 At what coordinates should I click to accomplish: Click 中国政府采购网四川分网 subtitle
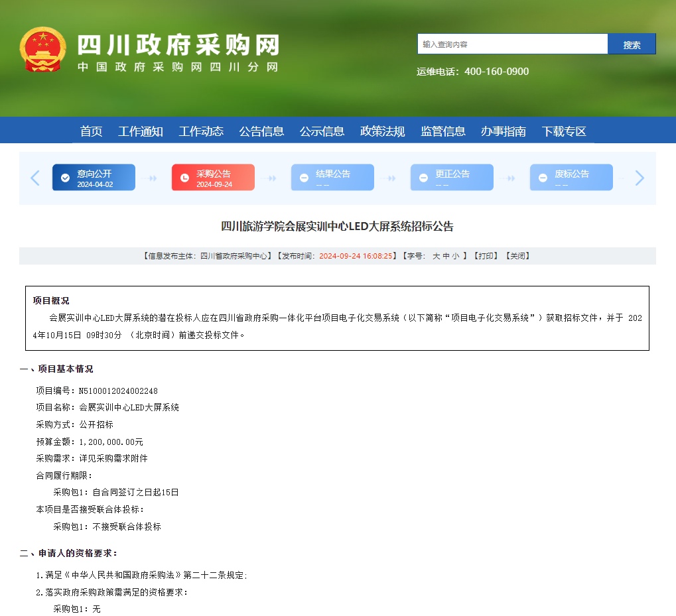[178, 67]
